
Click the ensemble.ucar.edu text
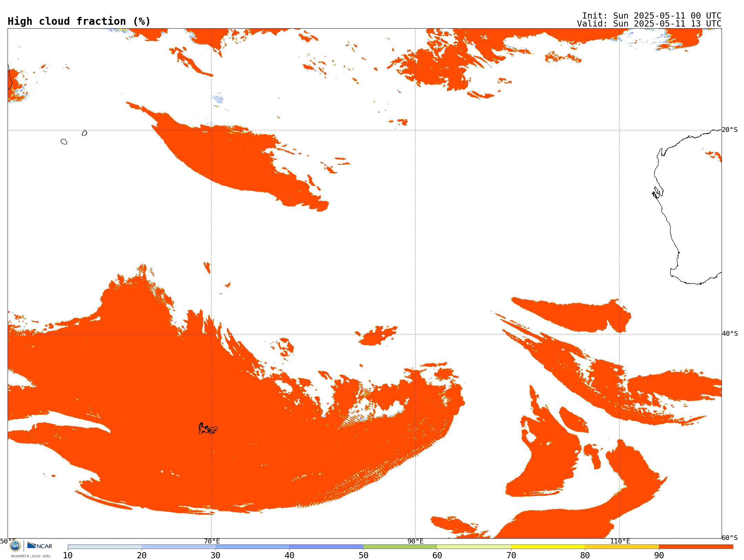pyautogui.click(x=31, y=556)
